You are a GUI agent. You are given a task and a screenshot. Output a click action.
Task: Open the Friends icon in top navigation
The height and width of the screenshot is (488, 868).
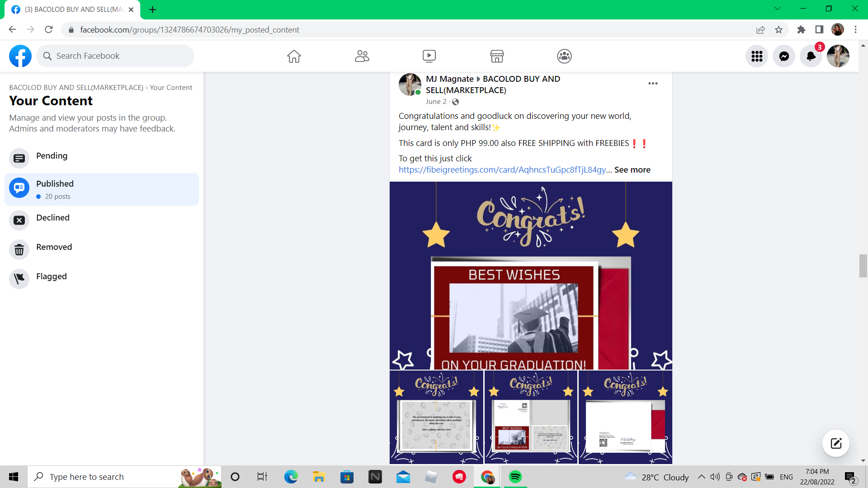click(x=362, y=56)
